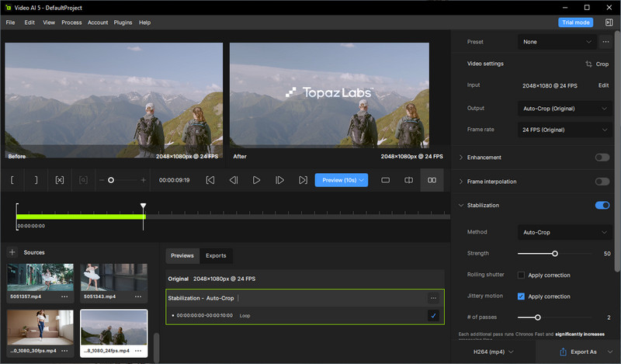This screenshot has width=621, height=364.
Task: Step forward one frame
Action: click(279, 180)
